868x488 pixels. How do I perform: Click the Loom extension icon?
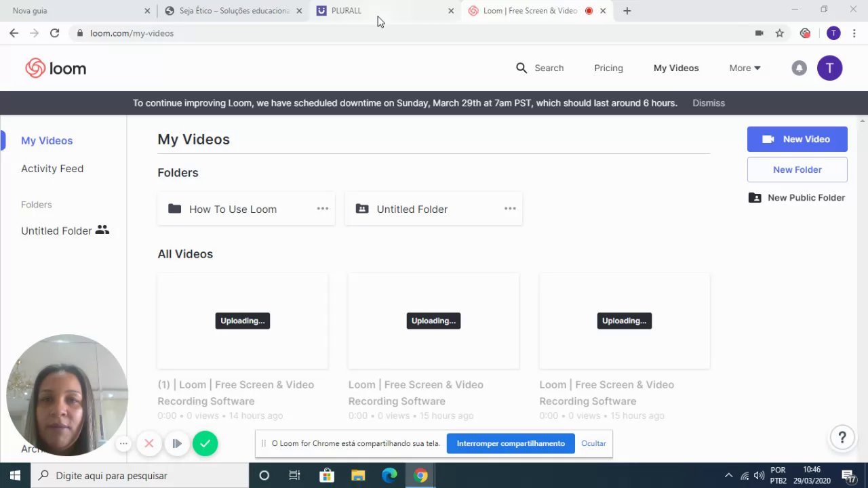805,33
